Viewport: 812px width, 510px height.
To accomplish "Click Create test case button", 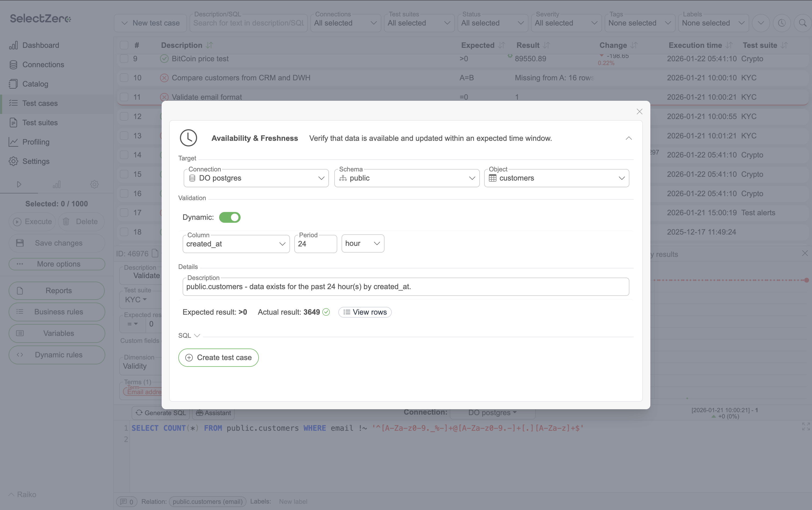I will 218,358.
